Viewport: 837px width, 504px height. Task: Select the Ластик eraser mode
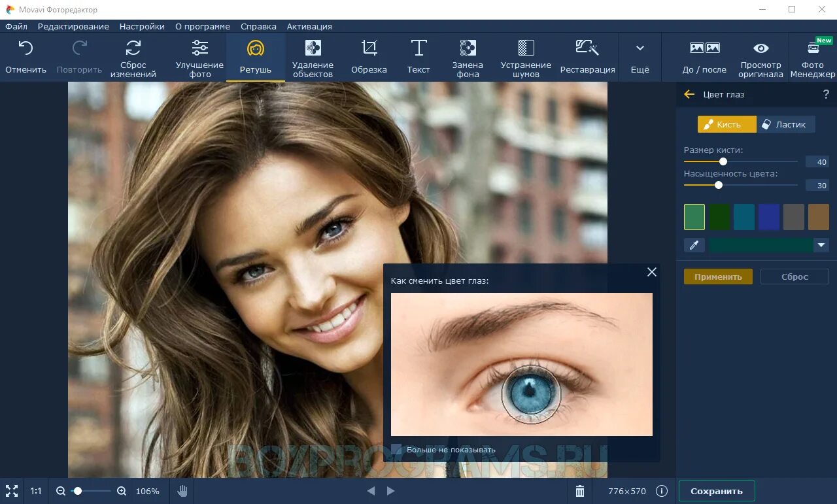click(785, 124)
